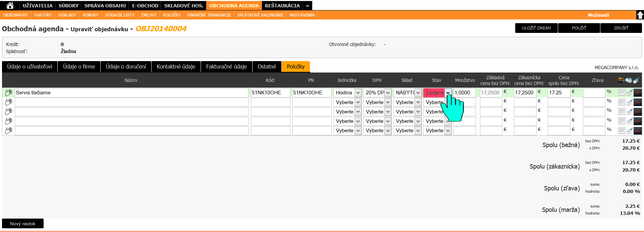Click the red minus icon on last empty row
Viewport: 644px width, 232px height.
(638, 131)
